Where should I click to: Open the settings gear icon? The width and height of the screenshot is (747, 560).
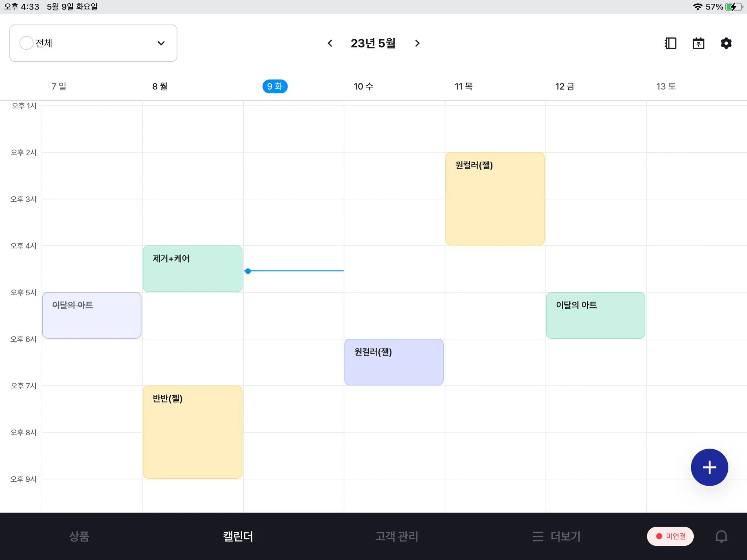point(726,43)
